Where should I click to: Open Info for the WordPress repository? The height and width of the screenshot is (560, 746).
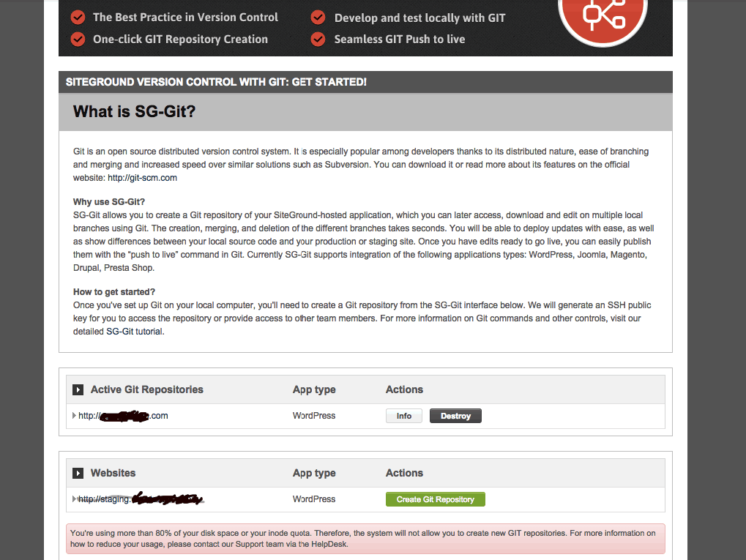pos(404,416)
